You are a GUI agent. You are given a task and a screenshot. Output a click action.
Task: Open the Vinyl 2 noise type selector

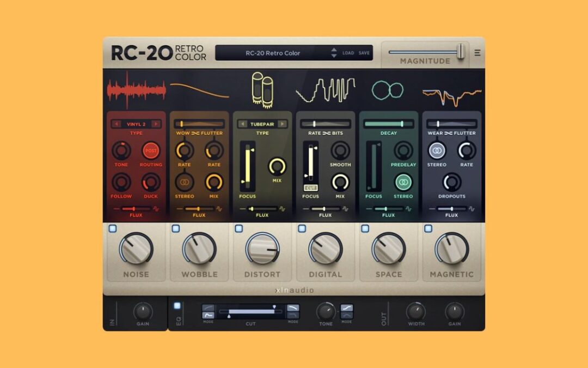pos(136,124)
